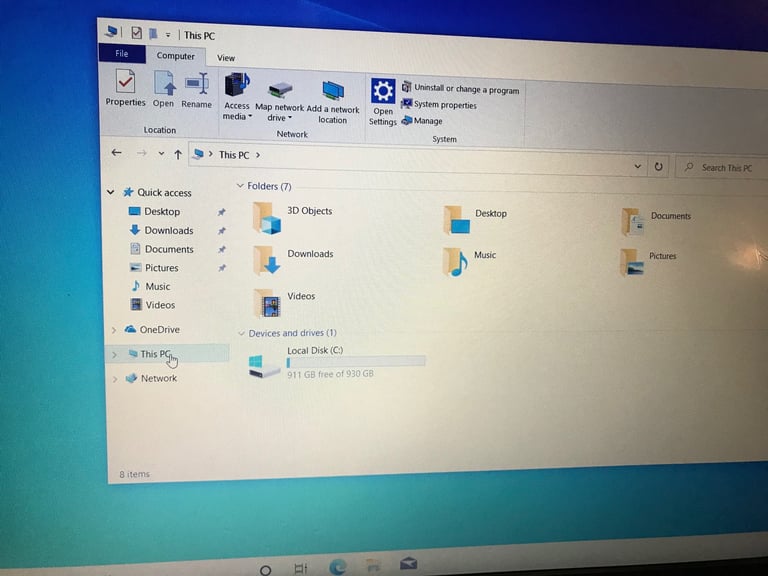768x576 pixels.
Task: Open Customize Quick Access Toolbar dropdown
Action: pyautogui.click(x=168, y=35)
